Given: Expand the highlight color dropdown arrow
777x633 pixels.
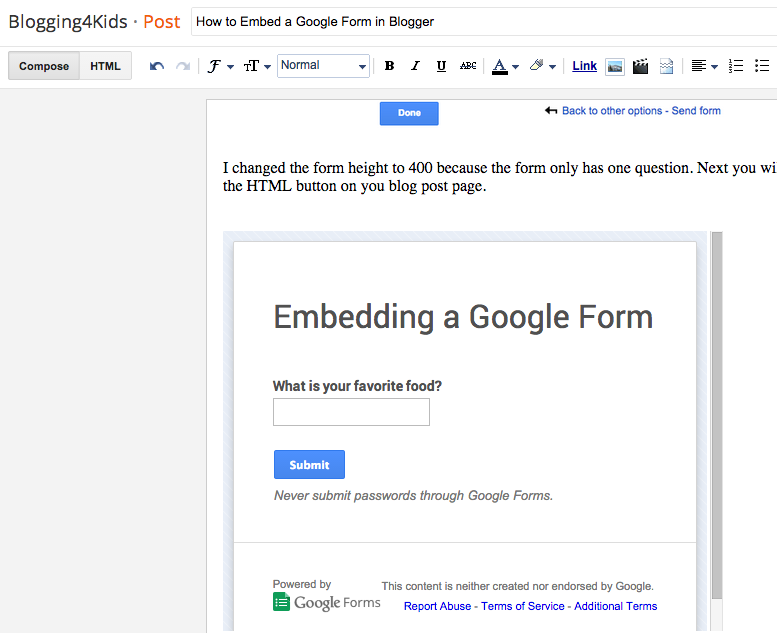Looking at the screenshot, I should point(553,67).
